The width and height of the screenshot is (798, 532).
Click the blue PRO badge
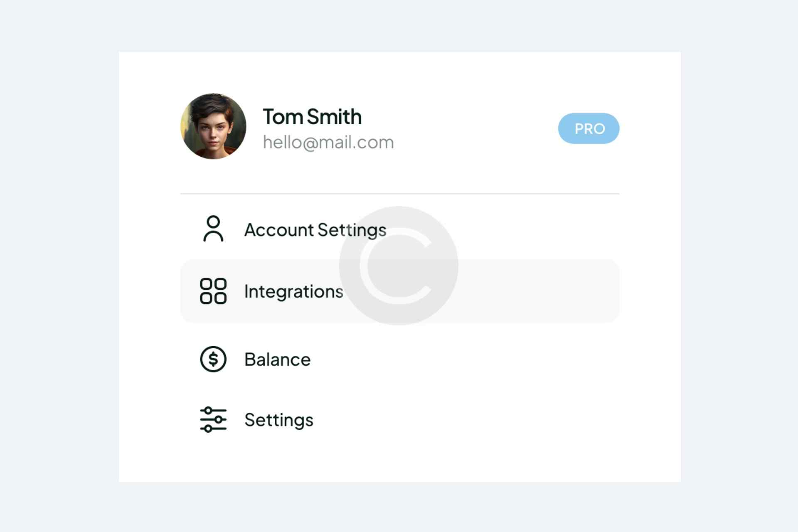[589, 128]
